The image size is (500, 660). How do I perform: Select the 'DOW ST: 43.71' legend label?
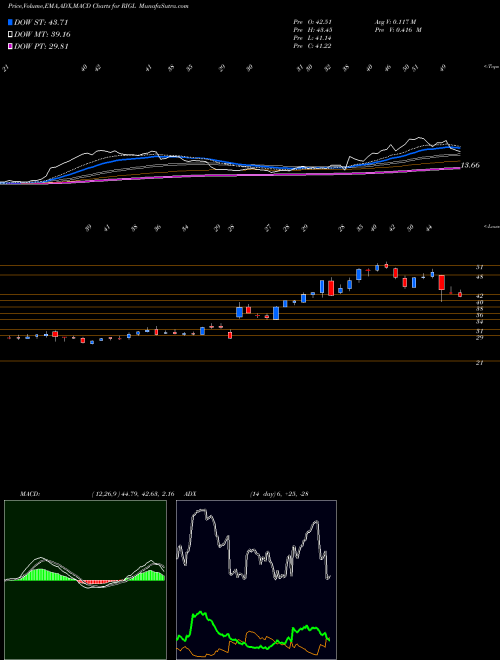click(41, 22)
